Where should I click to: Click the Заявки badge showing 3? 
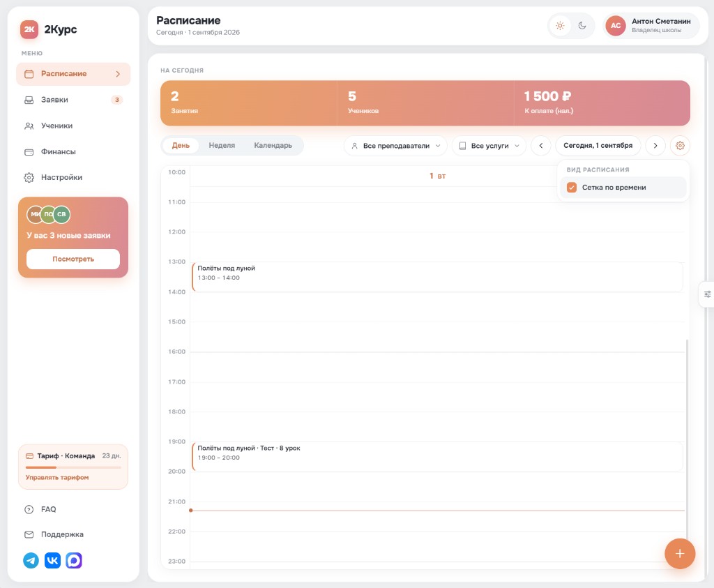117,100
